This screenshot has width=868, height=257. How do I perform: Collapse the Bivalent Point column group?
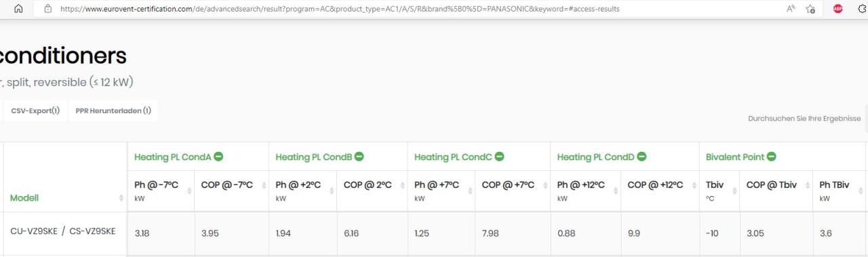click(772, 157)
